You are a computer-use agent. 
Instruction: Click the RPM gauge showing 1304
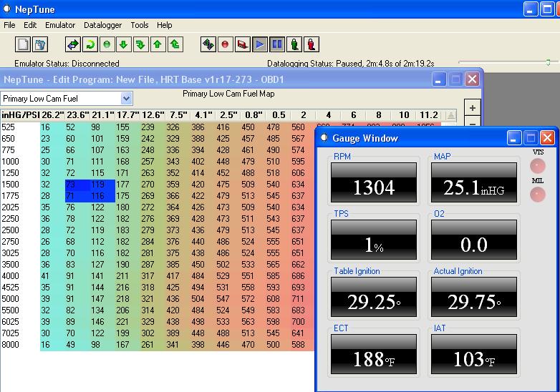pos(374,182)
